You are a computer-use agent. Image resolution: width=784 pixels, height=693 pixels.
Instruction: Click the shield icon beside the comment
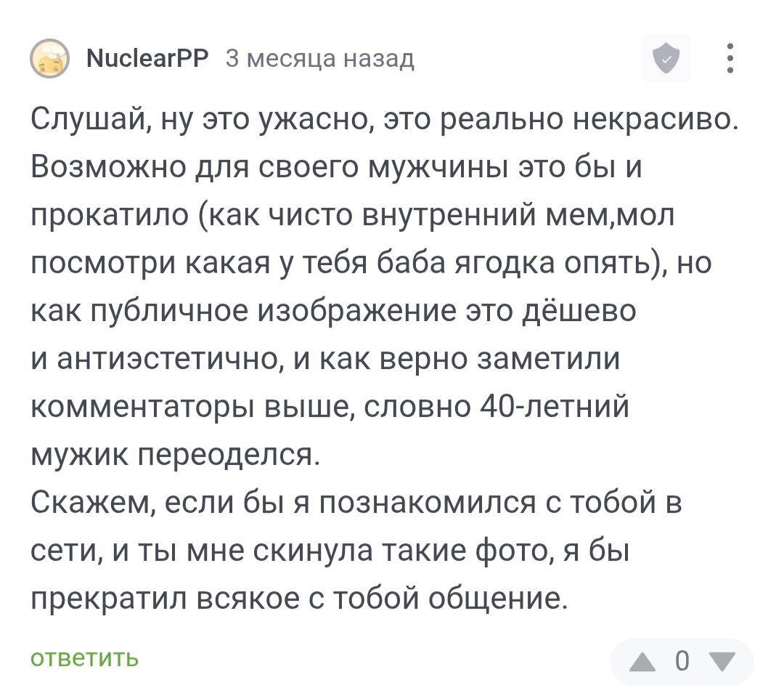(x=666, y=59)
